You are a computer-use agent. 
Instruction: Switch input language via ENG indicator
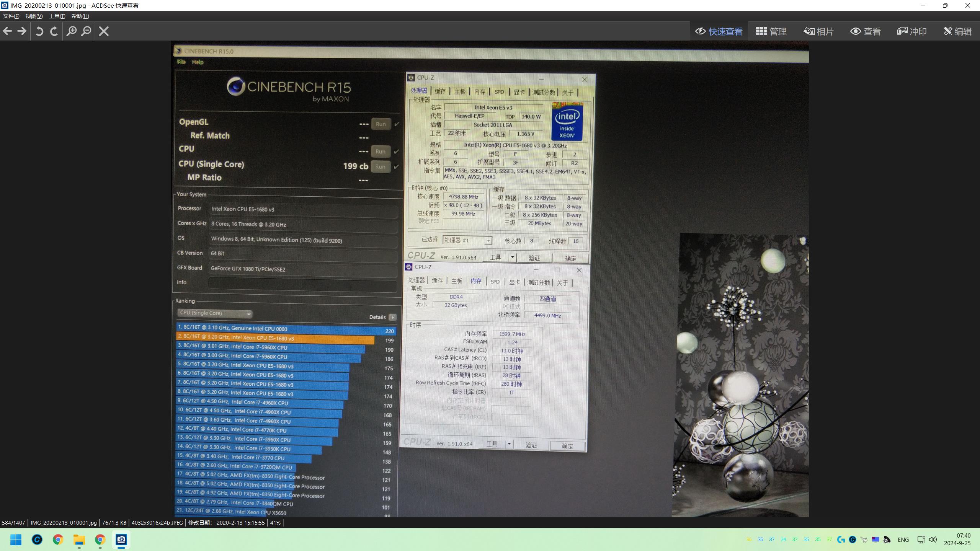click(x=903, y=540)
